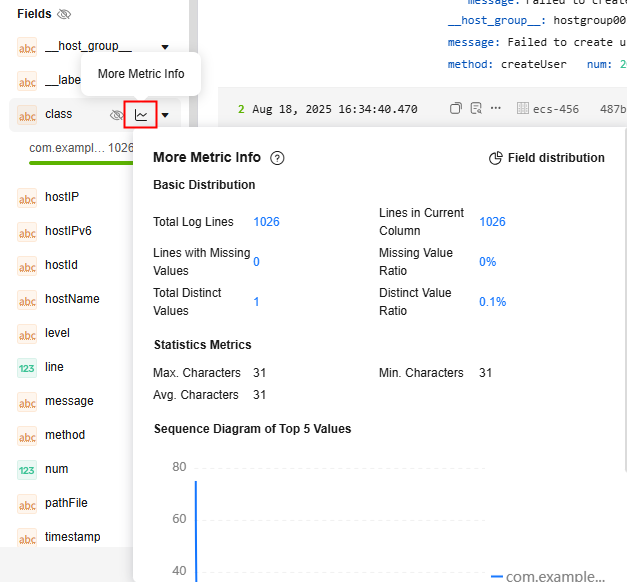The width and height of the screenshot is (627, 582).
Task: Click the com.example legend entry in chart
Action: click(x=548, y=576)
